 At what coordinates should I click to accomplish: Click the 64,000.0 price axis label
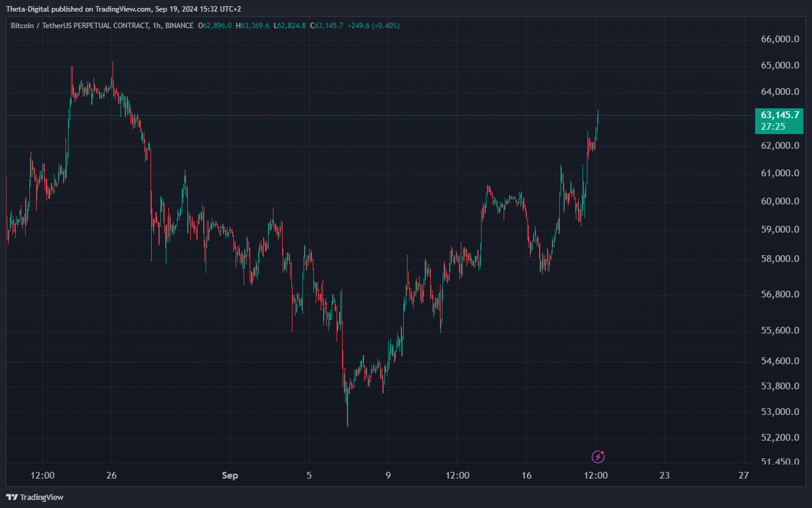point(780,92)
